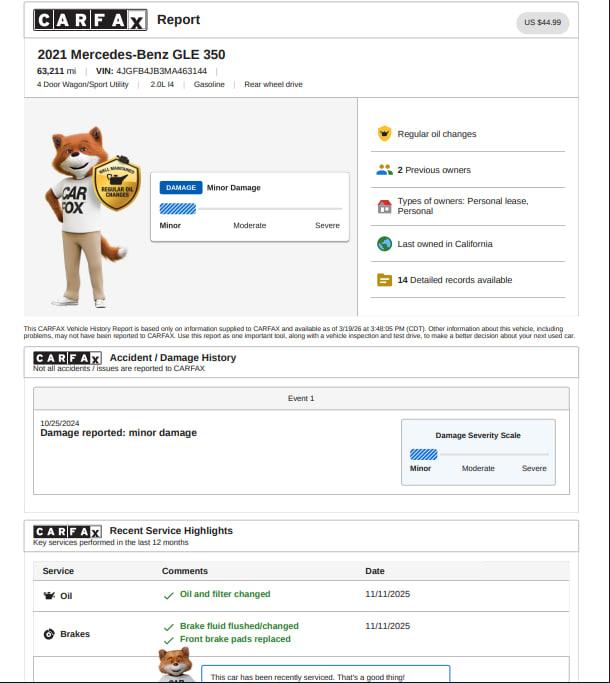
Task: Click the Oil and filter changed comment
Action: (224, 594)
